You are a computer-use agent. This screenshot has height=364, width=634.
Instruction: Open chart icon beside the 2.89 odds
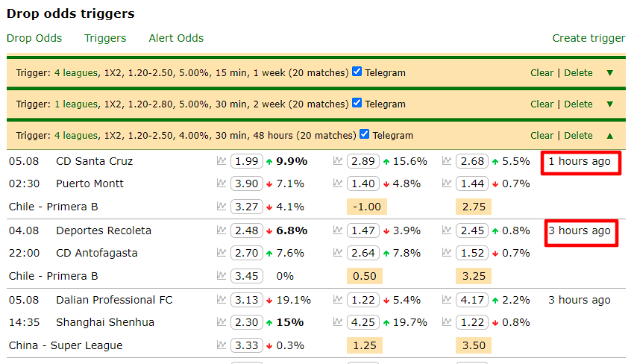coord(338,161)
